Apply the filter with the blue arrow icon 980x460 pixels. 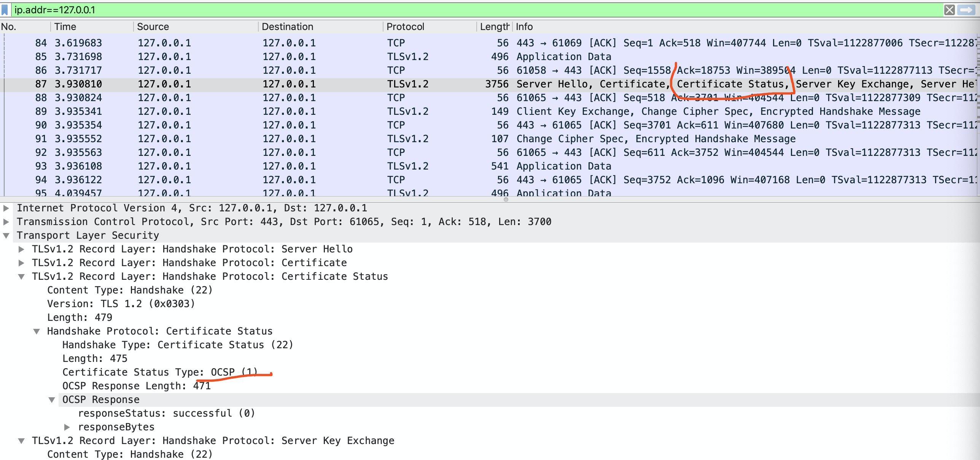(x=968, y=10)
